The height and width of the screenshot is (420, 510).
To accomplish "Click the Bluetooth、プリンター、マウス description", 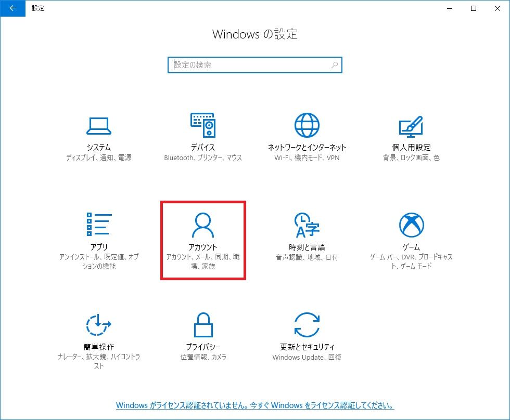I will (x=203, y=157).
